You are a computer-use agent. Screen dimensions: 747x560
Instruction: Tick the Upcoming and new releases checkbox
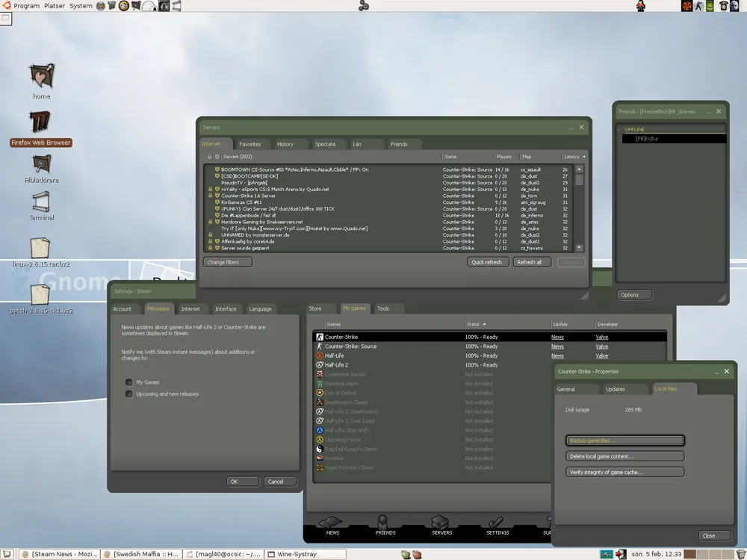(x=129, y=394)
